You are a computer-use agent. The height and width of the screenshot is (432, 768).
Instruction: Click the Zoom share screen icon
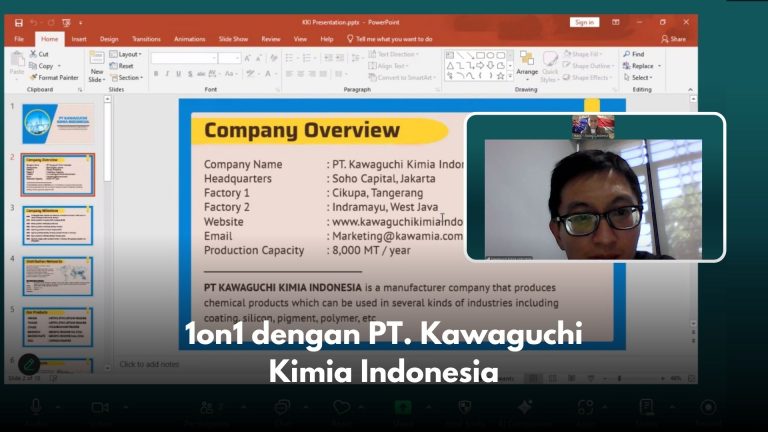point(403,407)
